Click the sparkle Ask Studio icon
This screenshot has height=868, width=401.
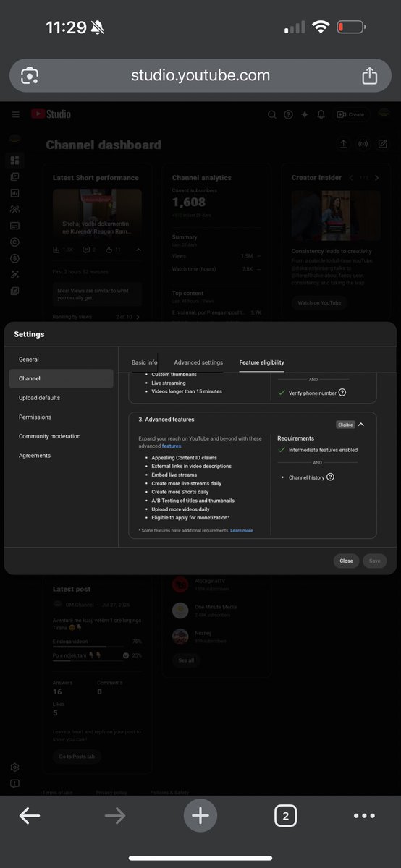[x=305, y=114]
